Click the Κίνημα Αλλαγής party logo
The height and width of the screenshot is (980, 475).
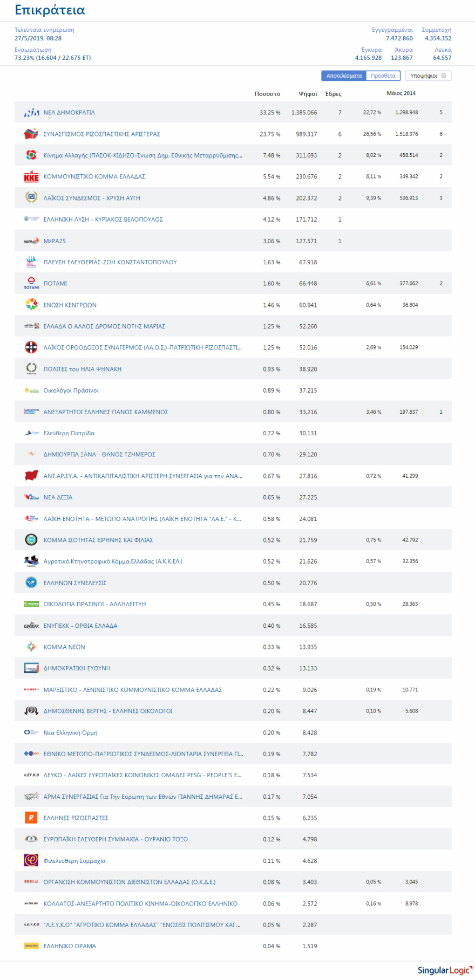pos(31,155)
